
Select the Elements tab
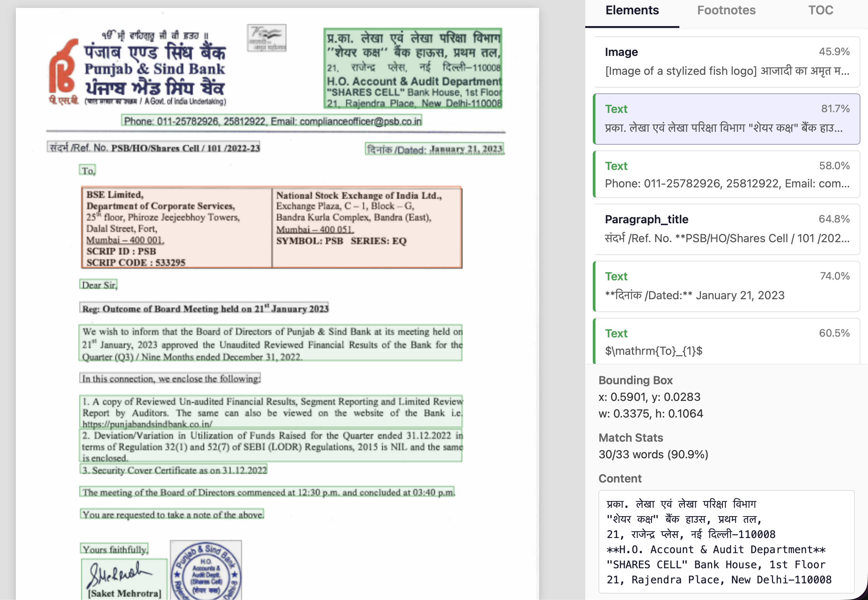tap(632, 10)
